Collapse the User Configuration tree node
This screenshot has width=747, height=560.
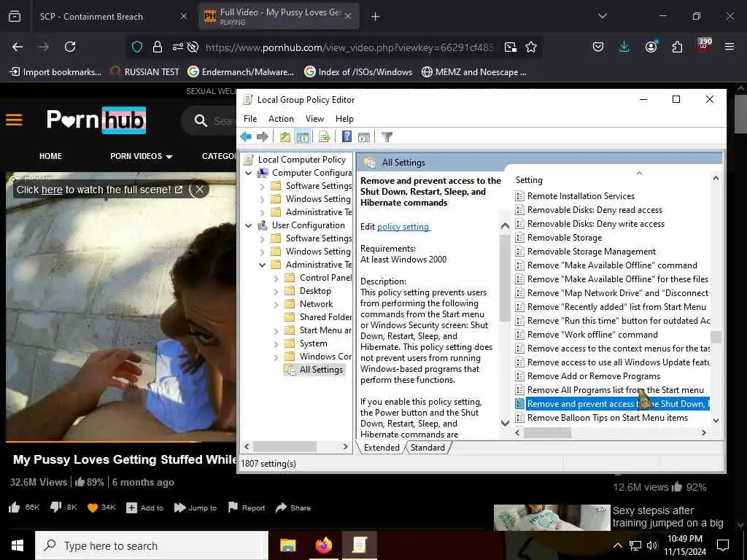pyautogui.click(x=249, y=226)
